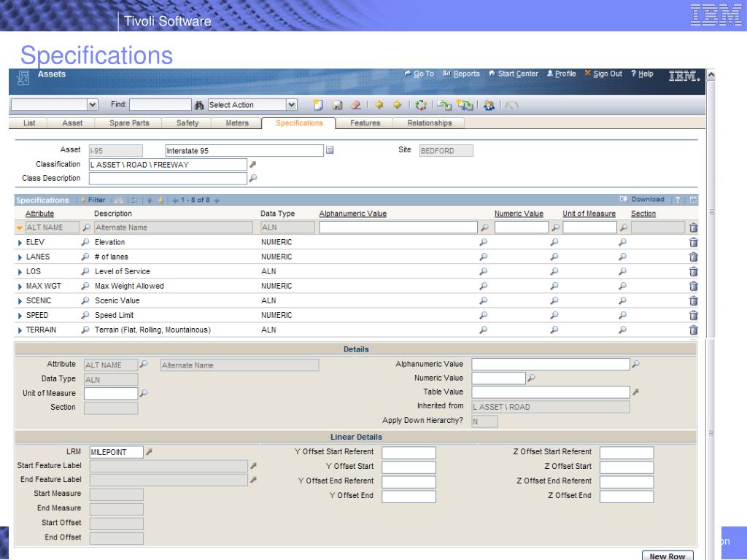
Task: Click the LRM MILEPOINT detail menu icon
Action: click(149, 452)
